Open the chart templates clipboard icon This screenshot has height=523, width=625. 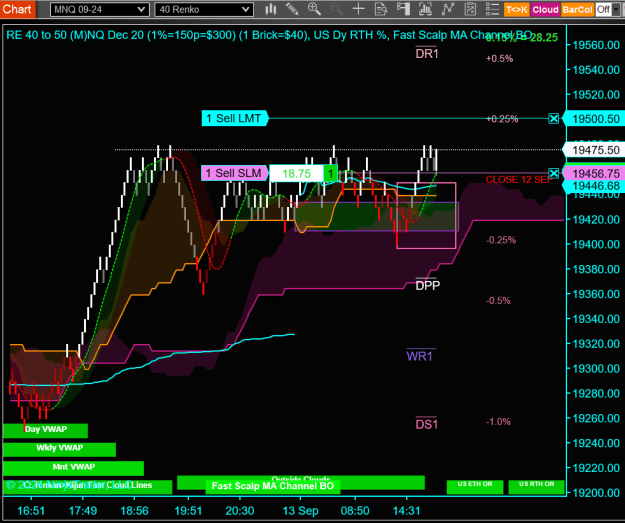pyautogui.click(x=470, y=9)
